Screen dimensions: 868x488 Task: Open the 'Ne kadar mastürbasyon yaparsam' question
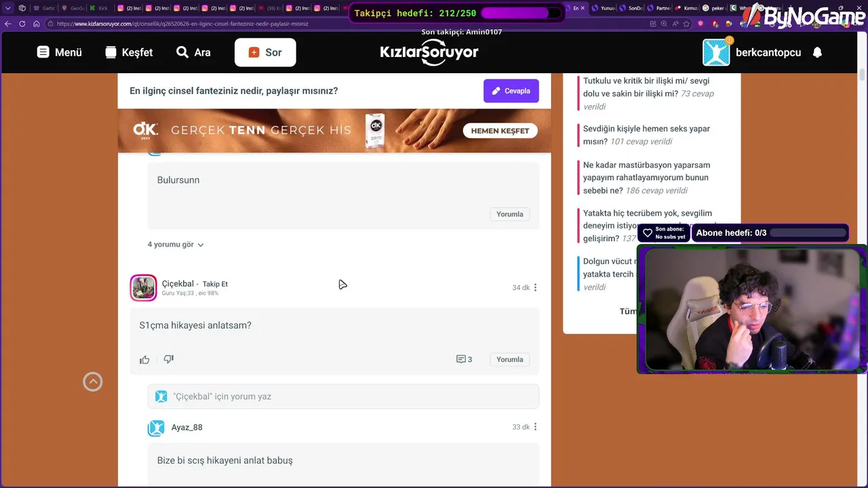pyautogui.click(x=646, y=178)
